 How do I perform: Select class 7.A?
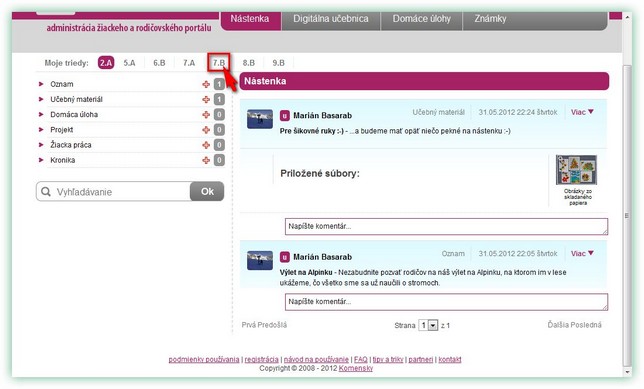[x=189, y=63]
